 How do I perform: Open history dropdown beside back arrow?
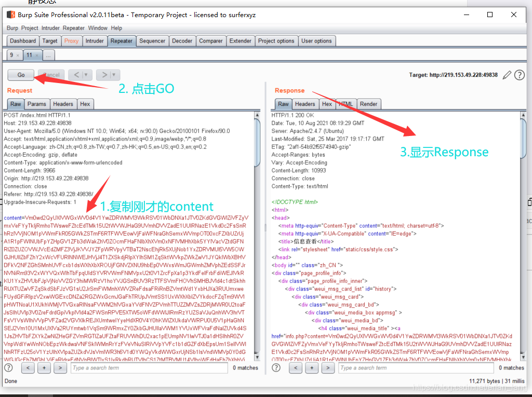(x=87, y=75)
